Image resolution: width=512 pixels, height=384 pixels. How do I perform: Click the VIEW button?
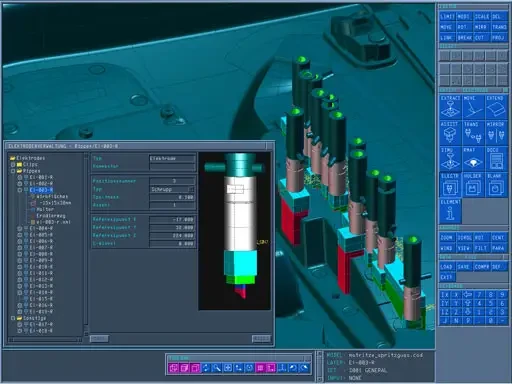coord(465,248)
